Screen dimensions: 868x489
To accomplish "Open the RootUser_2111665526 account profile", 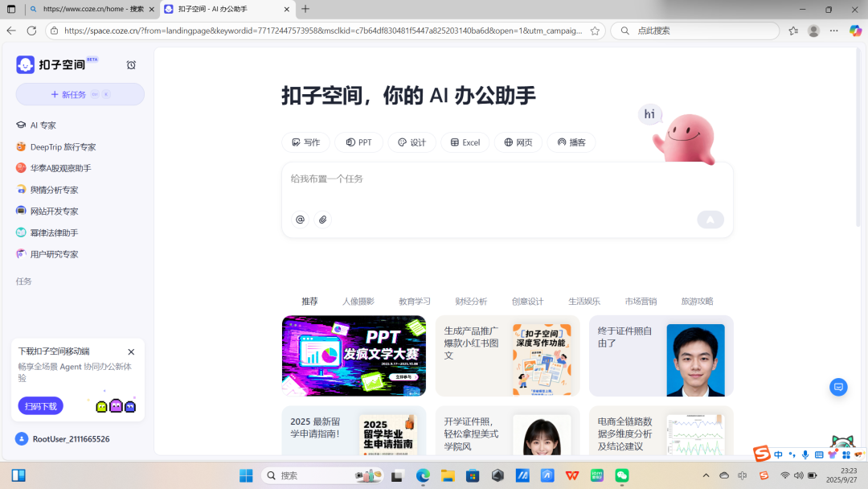I will coord(63,438).
